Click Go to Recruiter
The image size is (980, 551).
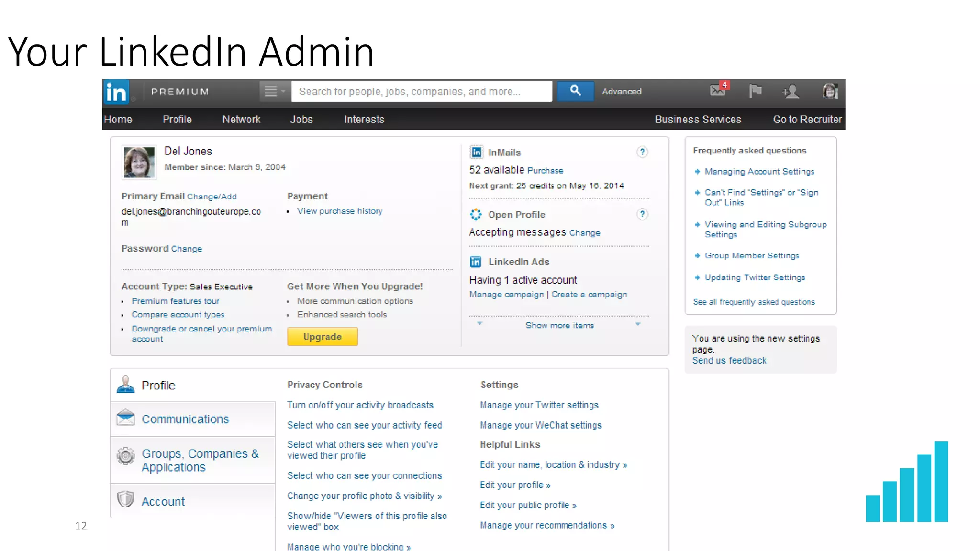point(807,119)
